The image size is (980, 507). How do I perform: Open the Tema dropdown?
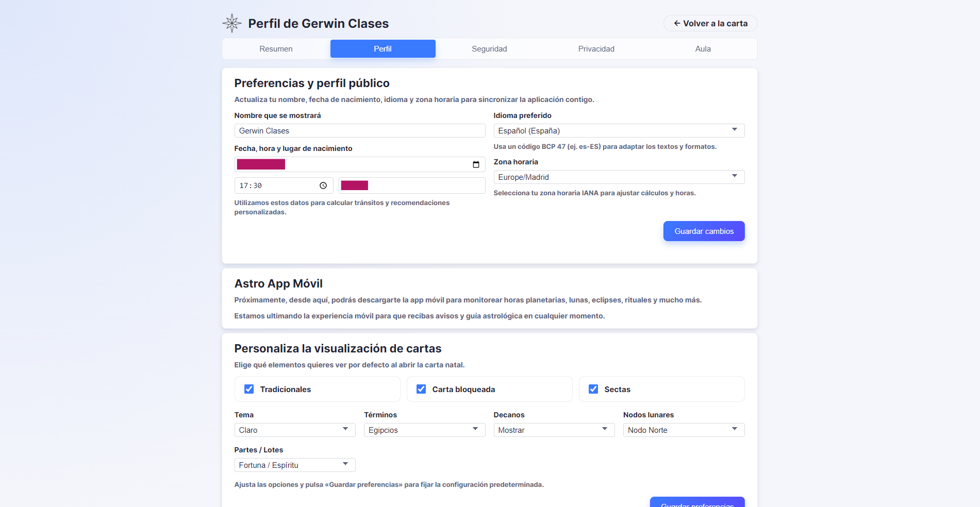point(294,430)
